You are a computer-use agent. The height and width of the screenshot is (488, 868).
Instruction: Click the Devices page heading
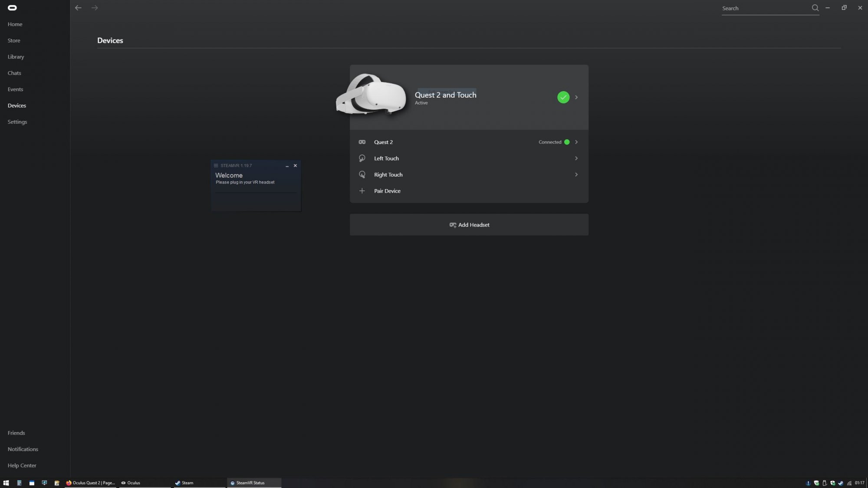[x=110, y=40]
